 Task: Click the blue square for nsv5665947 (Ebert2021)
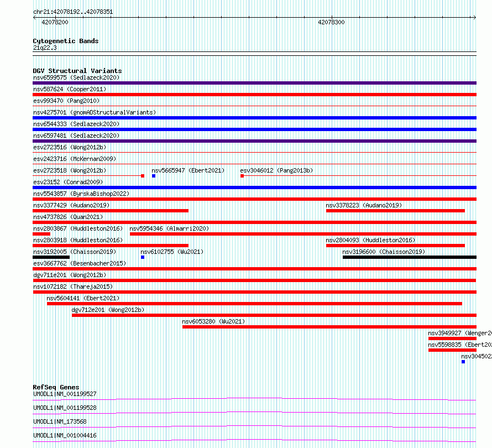pos(154,176)
